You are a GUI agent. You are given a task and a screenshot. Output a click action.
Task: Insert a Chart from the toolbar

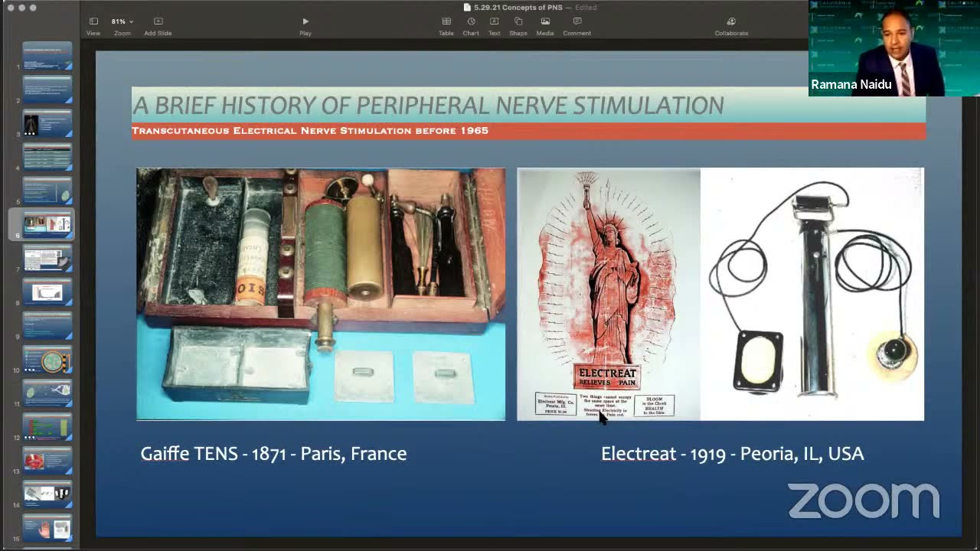pos(471,26)
